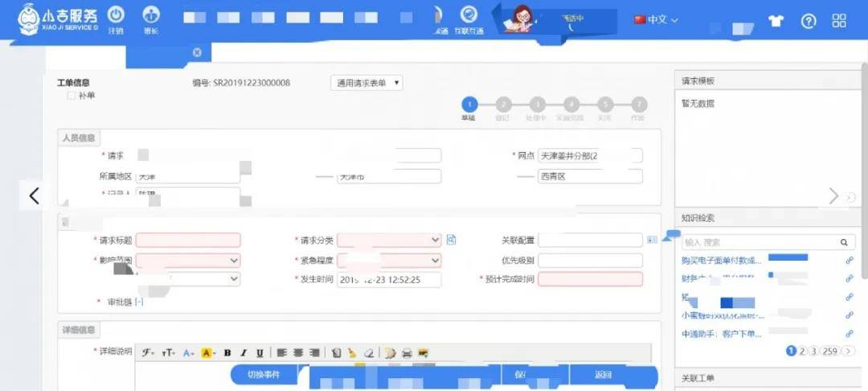
Task: Open the app grid icon in header
Action: click(x=839, y=21)
